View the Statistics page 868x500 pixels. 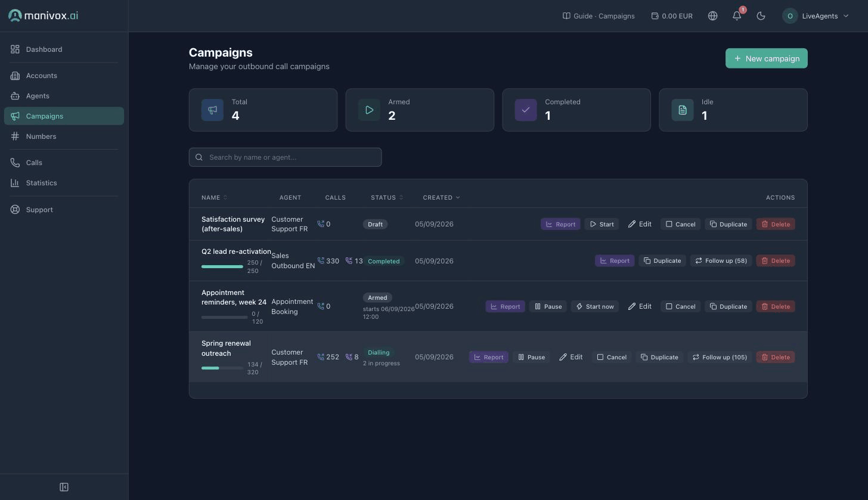click(x=64, y=183)
